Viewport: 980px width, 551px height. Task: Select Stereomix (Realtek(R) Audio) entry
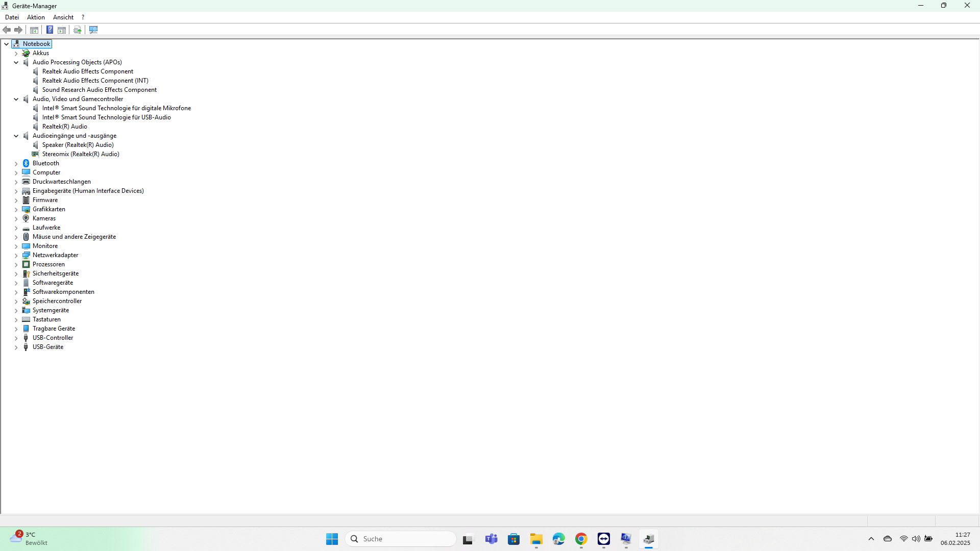point(81,154)
